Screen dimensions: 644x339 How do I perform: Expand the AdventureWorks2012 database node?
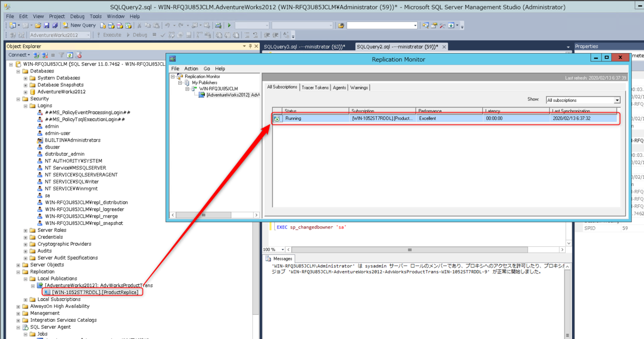(x=25, y=92)
